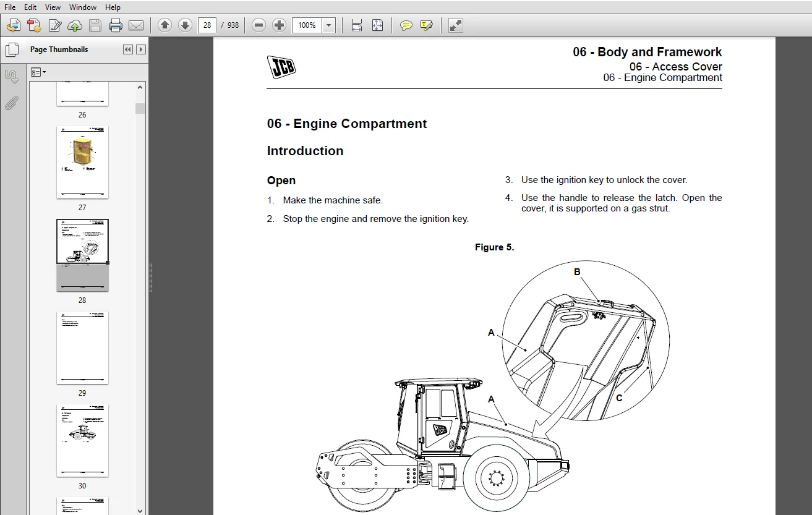Click the '06 - Engine Compartment' heading
This screenshot has height=515, width=812.
347,124
